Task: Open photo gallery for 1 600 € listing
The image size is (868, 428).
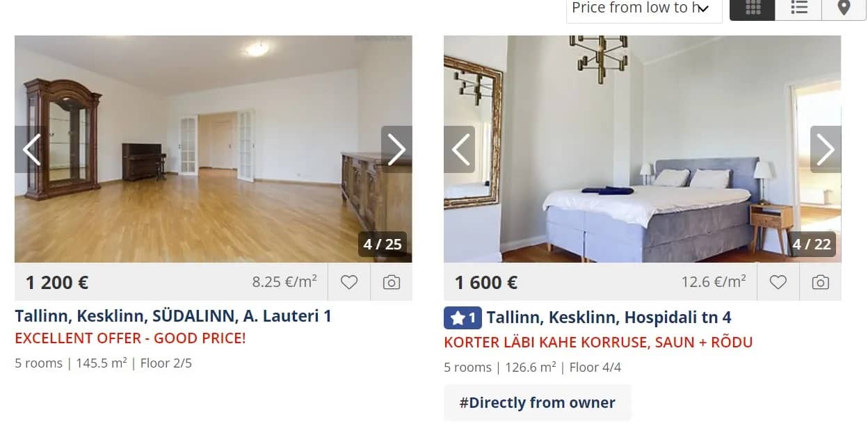Action: coord(821,282)
